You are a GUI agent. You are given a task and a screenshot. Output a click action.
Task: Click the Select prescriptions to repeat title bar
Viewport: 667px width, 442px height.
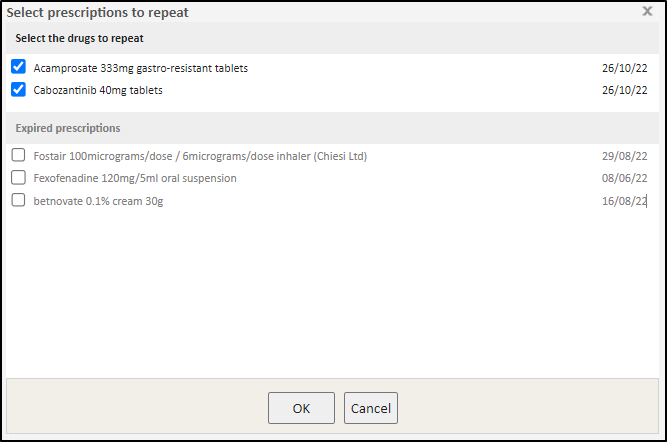98,12
